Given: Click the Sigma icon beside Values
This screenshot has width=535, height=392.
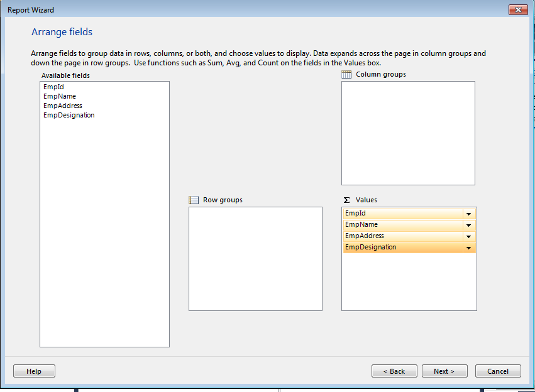Looking at the screenshot, I should [345, 200].
